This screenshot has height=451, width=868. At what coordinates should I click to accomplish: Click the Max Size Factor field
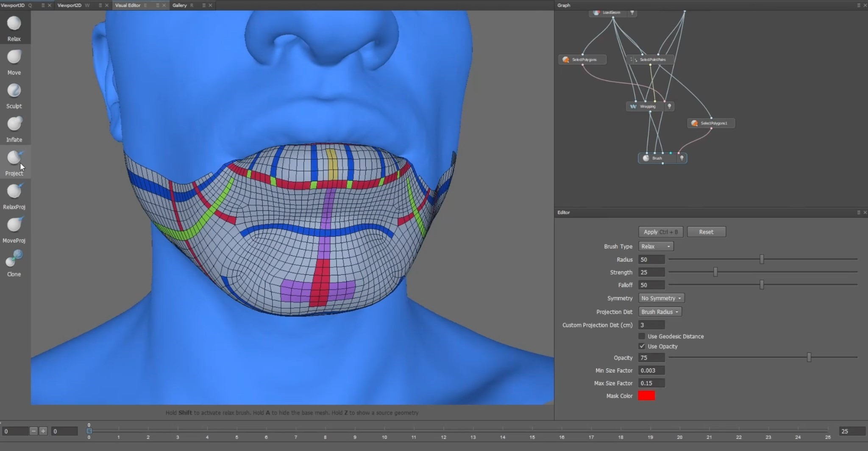pos(651,383)
